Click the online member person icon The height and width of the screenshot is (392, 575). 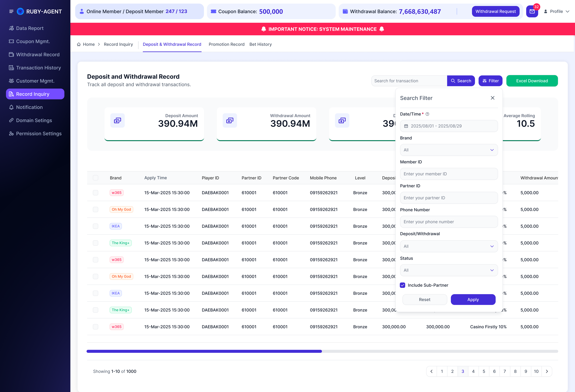pos(82,11)
